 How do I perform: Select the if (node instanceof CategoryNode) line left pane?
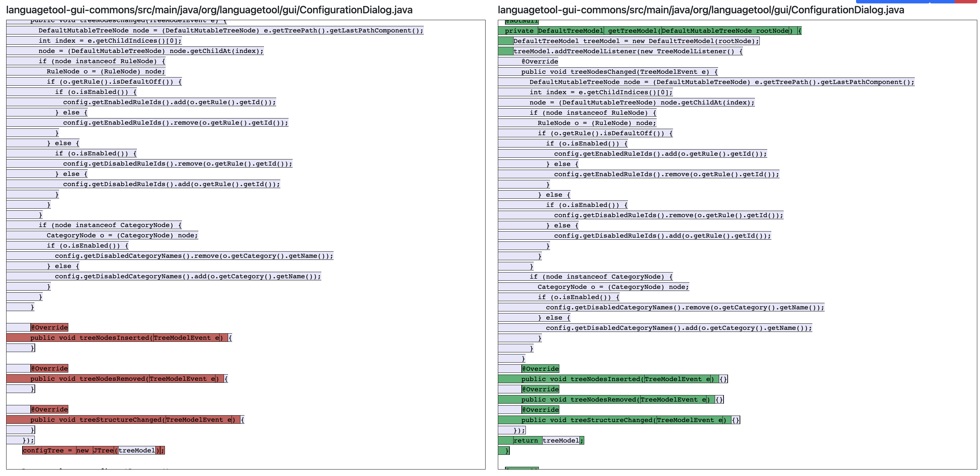(x=109, y=225)
